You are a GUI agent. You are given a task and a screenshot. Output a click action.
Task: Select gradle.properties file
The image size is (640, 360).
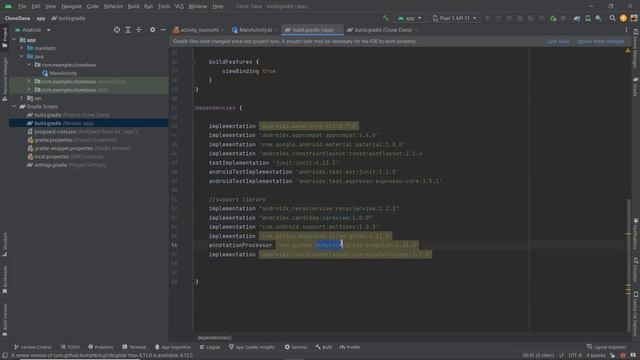pos(71,140)
